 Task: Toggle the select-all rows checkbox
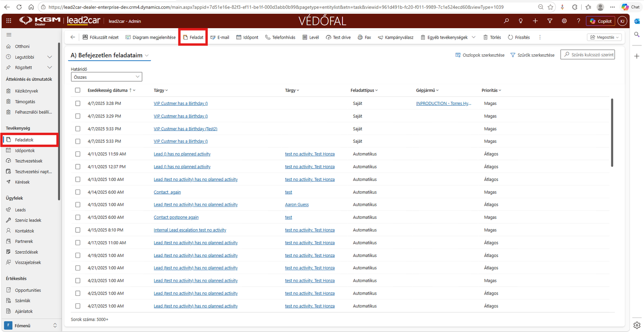click(x=78, y=90)
